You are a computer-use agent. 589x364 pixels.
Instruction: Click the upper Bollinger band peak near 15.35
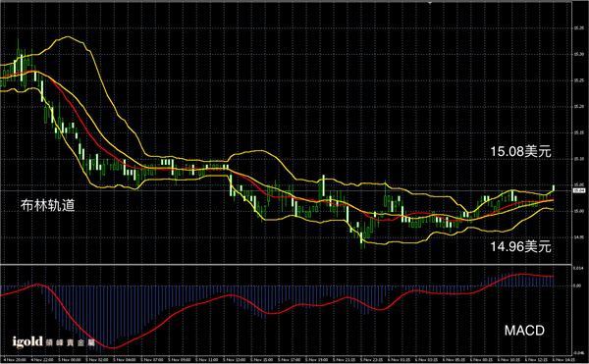pyautogui.click(x=68, y=36)
